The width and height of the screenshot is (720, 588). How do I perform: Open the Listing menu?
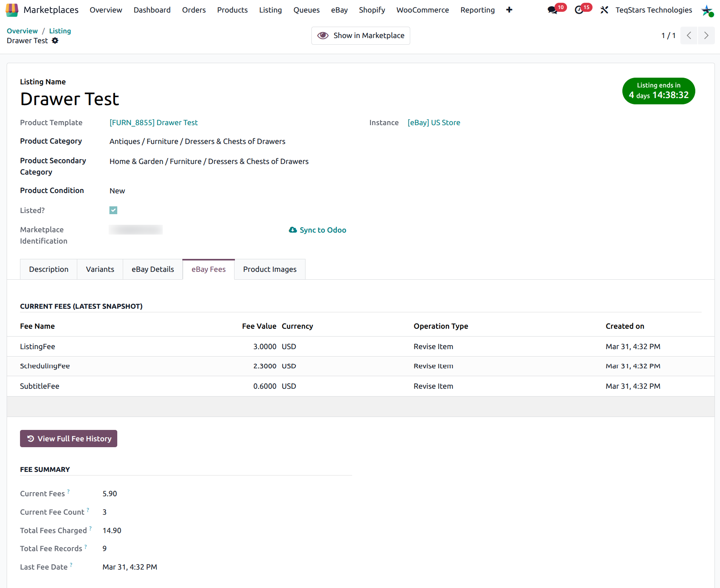271,10
